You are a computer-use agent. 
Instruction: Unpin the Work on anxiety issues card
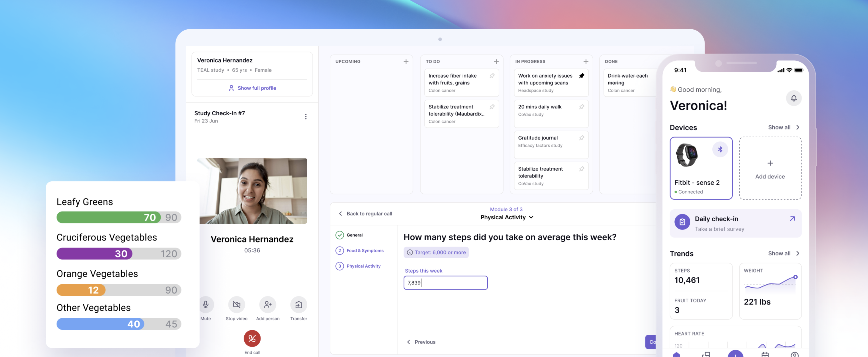coord(582,76)
